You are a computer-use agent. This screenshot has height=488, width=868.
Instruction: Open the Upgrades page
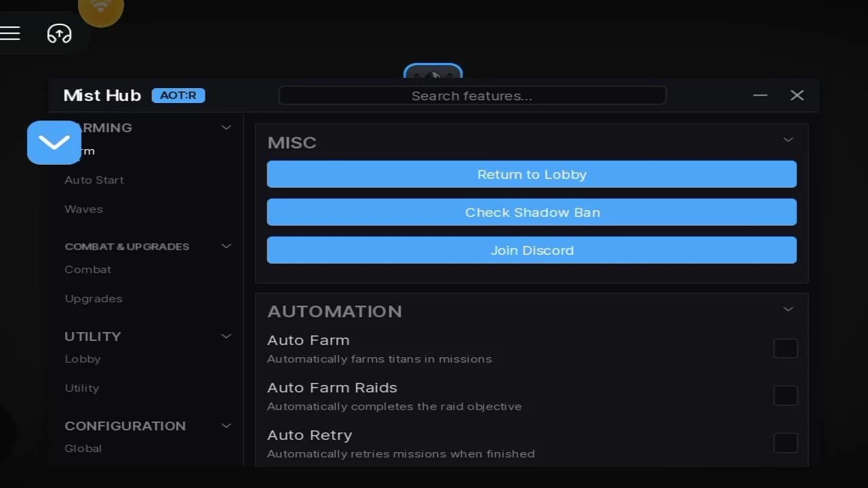tap(94, 299)
